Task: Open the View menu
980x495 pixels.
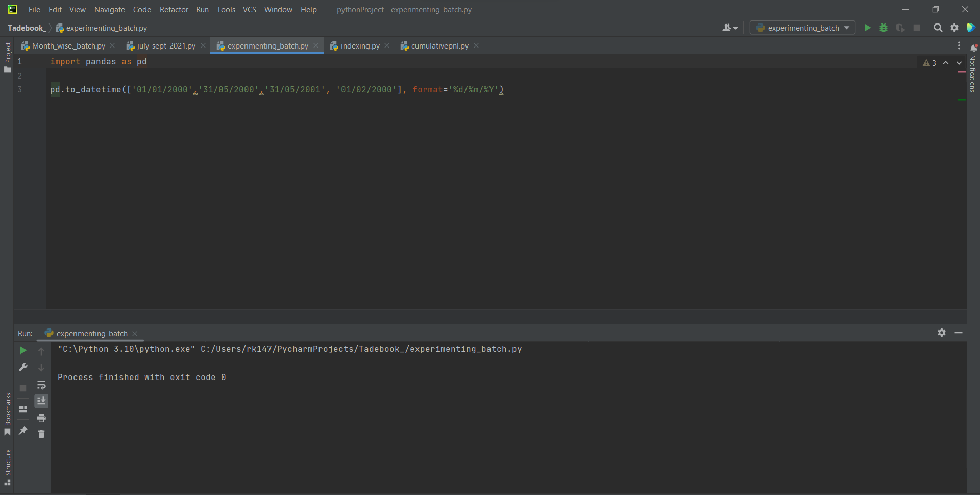Action: click(x=77, y=9)
